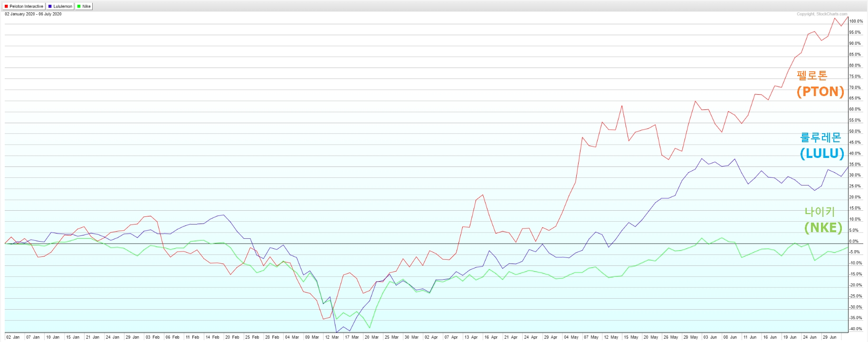868x342 pixels.
Task: Click the green (NKE) ticker label
Action: click(823, 228)
